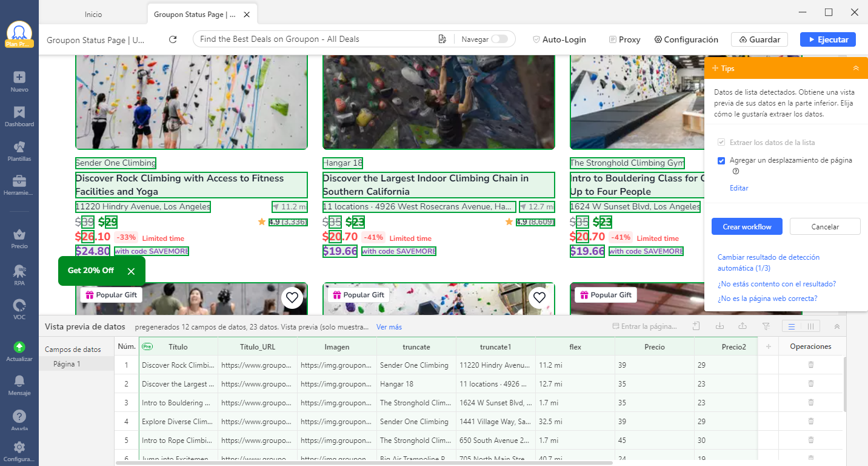Click the Hangar 18 cell in row 2

click(416, 384)
